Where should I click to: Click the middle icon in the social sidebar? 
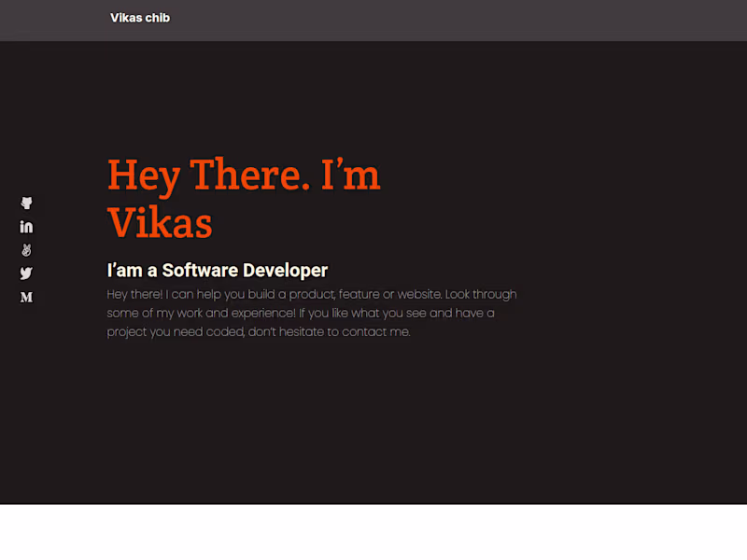coord(26,249)
